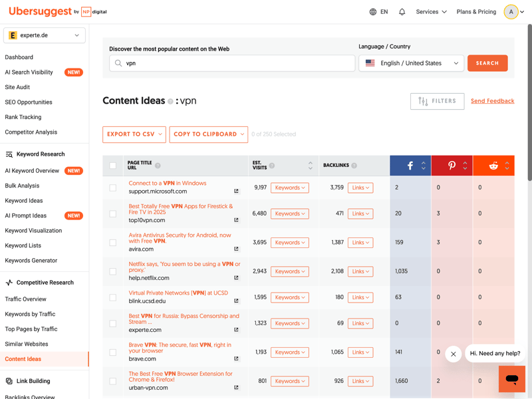Click the notification bell icon
The image size is (532, 399).
click(x=402, y=12)
